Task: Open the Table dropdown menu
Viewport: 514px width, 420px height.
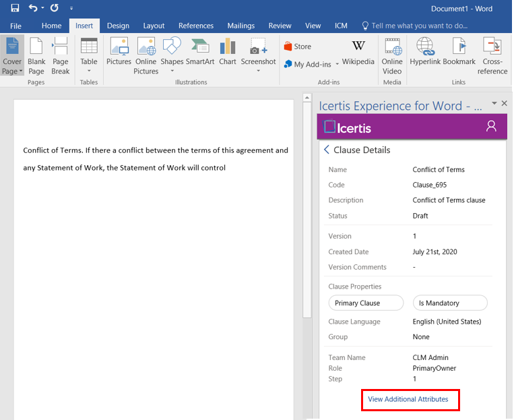Action: click(x=89, y=71)
